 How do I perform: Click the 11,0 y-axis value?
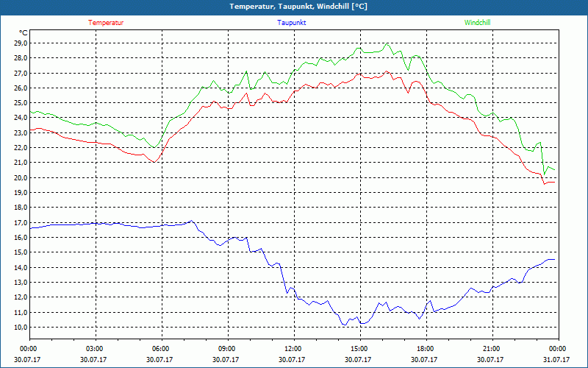21,312
